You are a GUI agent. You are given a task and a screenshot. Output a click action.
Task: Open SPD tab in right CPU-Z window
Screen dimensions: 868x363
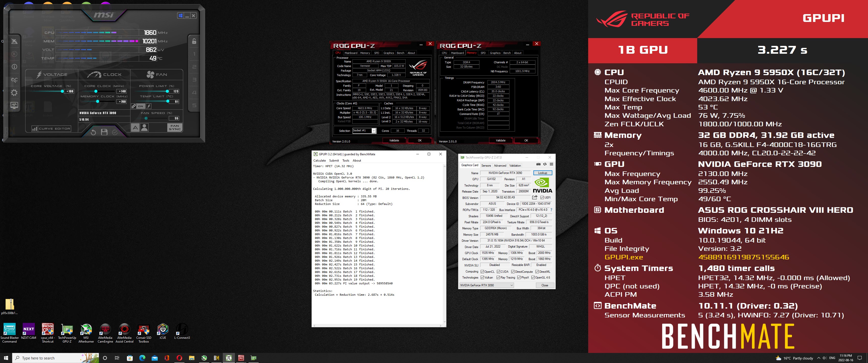pyautogui.click(x=483, y=53)
